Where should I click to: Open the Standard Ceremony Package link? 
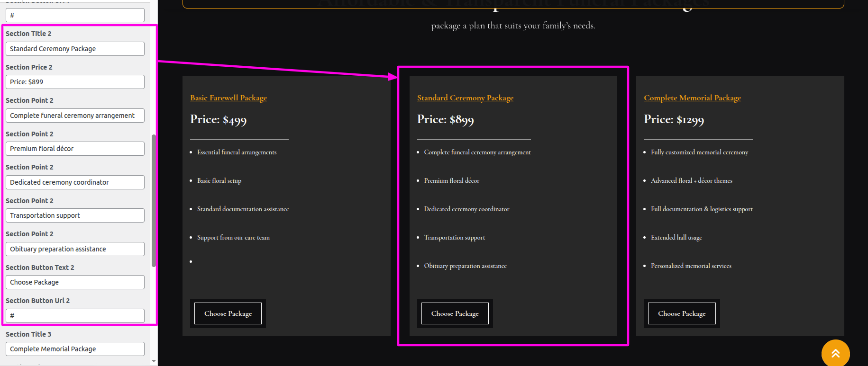coord(465,98)
